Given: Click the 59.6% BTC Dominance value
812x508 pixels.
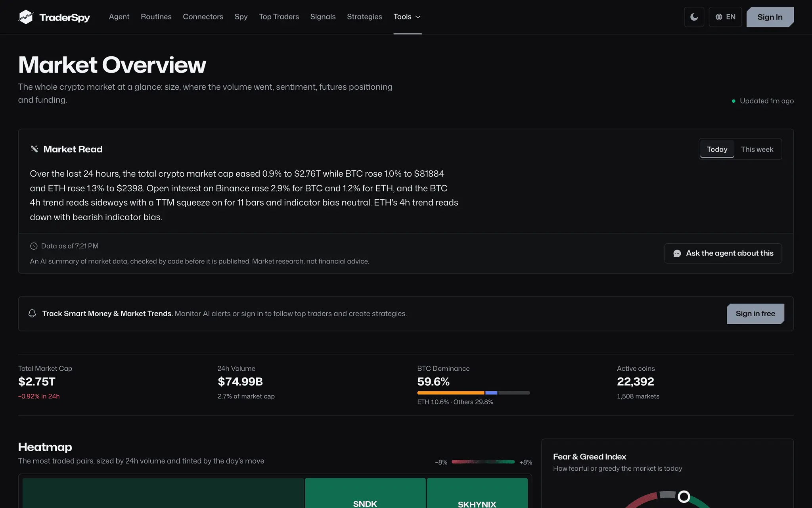Looking at the screenshot, I should [433, 382].
